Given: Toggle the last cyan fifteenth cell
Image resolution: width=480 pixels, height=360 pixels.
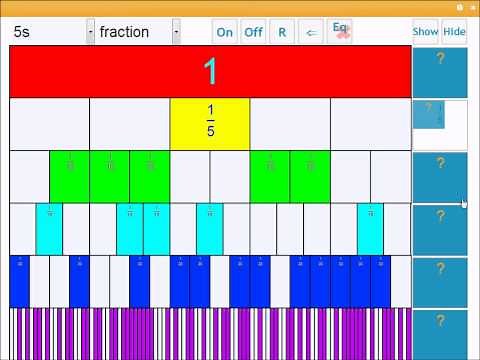Looking at the screenshot, I should [x=370, y=229].
